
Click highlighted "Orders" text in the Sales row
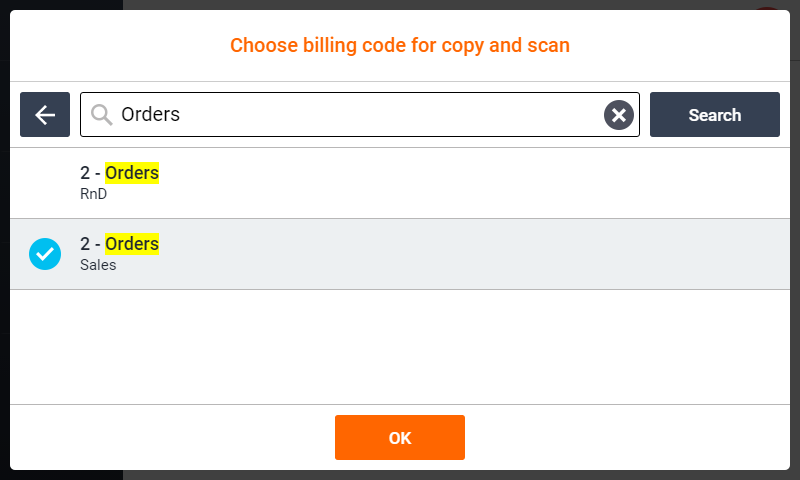pyautogui.click(x=132, y=244)
